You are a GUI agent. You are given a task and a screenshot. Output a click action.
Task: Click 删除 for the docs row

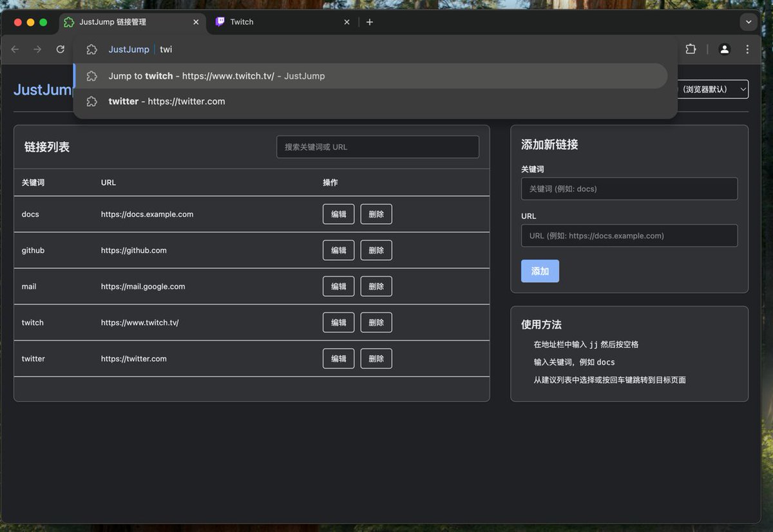(x=376, y=214)
